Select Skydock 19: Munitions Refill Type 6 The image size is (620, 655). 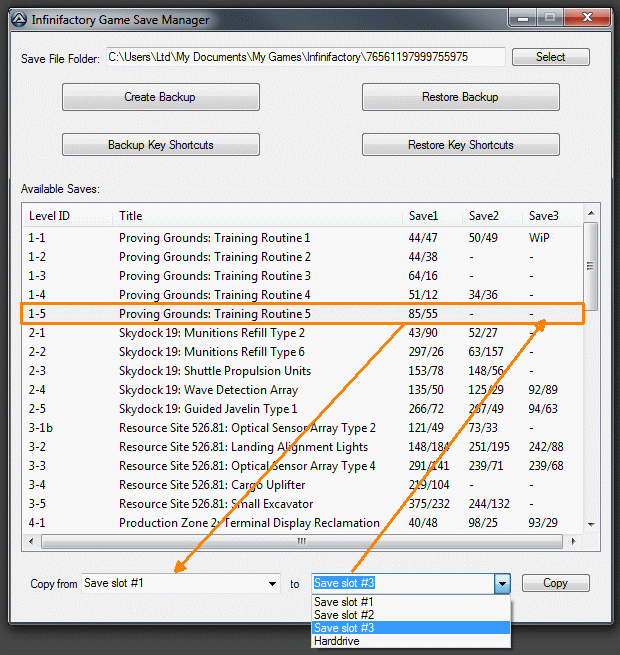(302, 352)
